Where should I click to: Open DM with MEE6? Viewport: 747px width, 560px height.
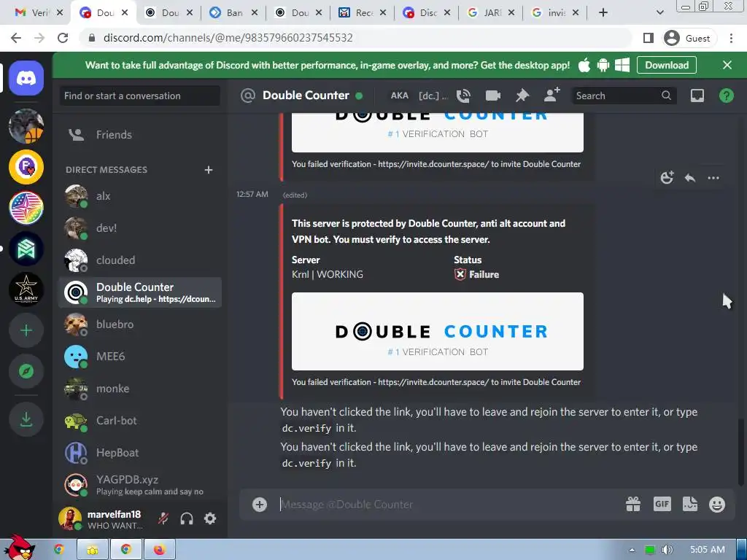coord(140,357)
